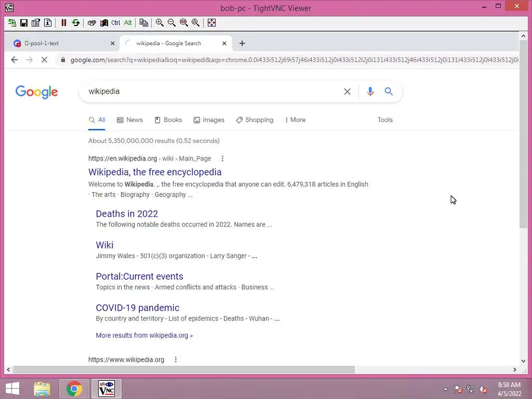This screenshot has width=532, height=399.
Task: Open connection options icon in TightVNC toolbar
Action: pos(36,23)
